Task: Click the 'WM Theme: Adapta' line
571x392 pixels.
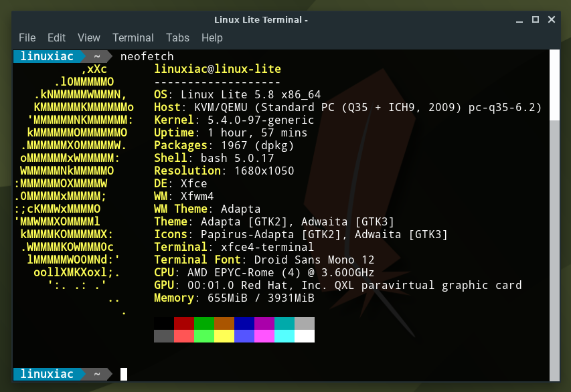Action: click(208, 209)
